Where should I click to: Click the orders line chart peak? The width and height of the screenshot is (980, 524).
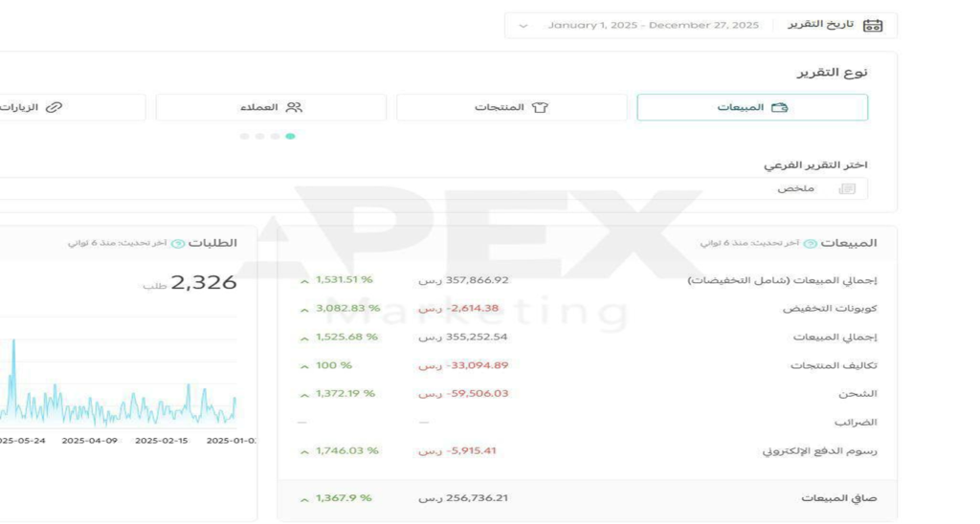point(13,342)
